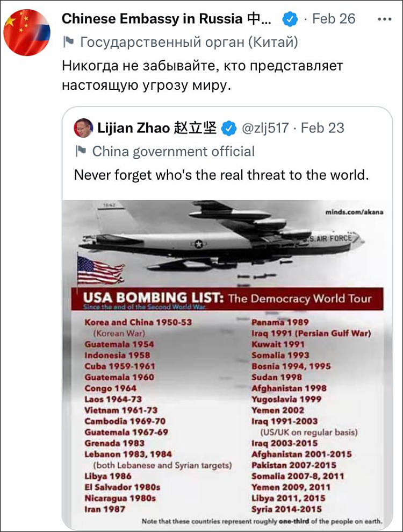Open the Feb 26 tweet timestamp

[334, 19]
